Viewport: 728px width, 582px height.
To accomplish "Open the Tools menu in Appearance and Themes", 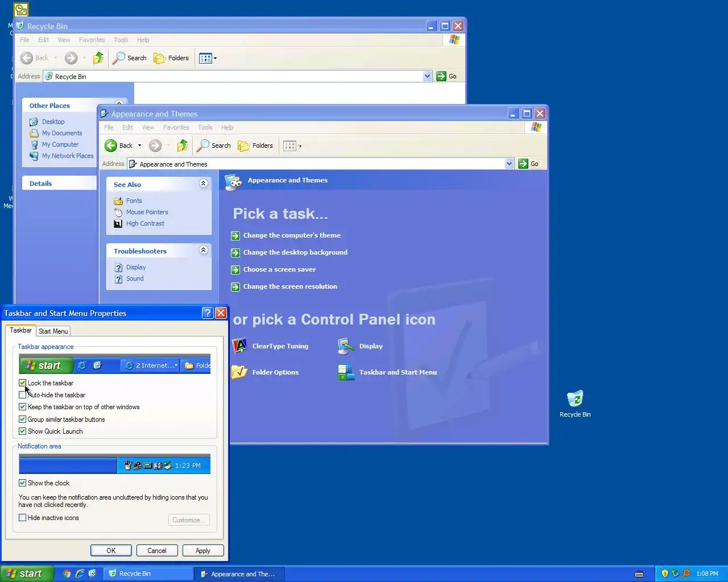I will [x=205, y=127].
